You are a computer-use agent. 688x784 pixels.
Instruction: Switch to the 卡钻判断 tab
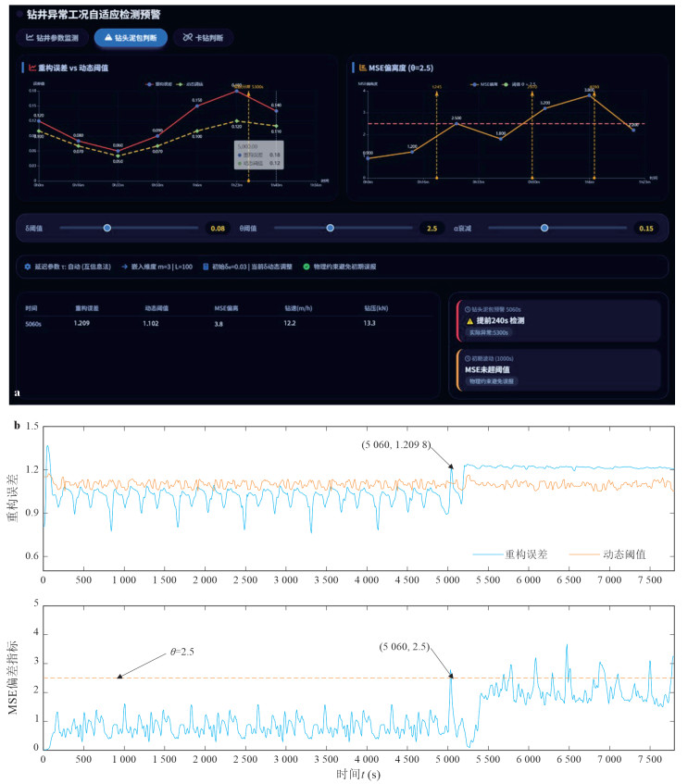(x=203, y=38)
